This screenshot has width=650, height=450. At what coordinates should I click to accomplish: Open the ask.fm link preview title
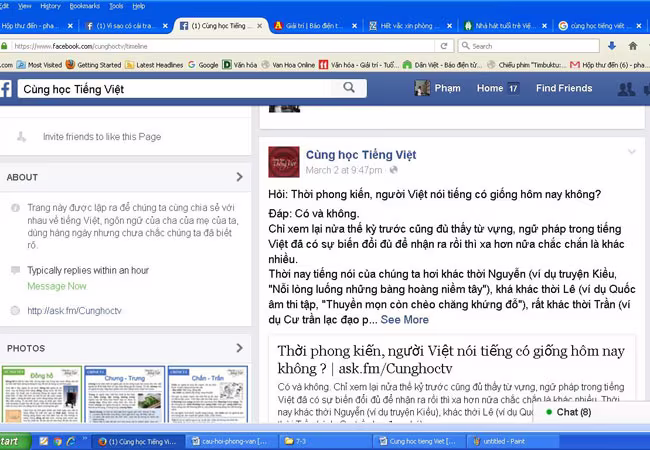coord(451,360)
